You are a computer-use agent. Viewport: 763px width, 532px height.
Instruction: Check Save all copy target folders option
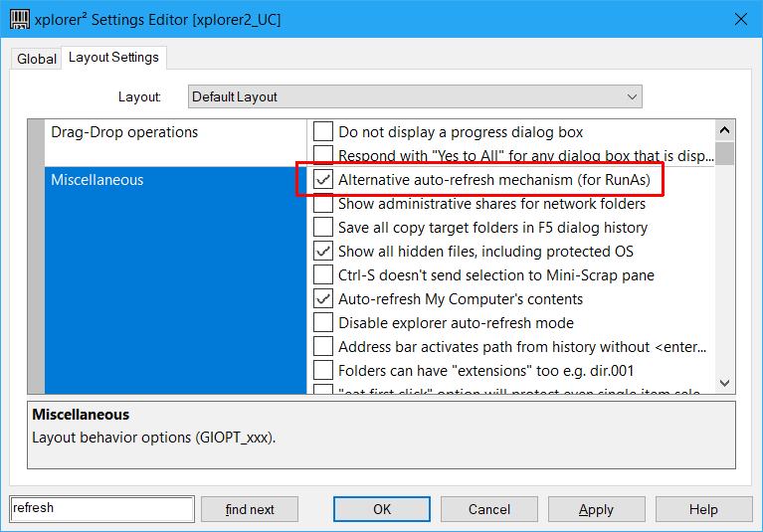pos(323,227)
